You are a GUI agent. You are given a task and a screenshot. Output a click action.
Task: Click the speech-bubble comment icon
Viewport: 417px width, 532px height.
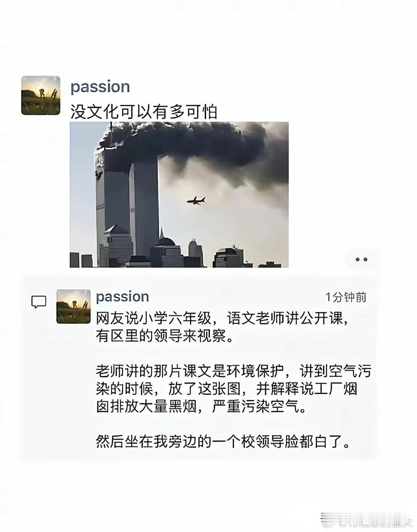point(39,302)
